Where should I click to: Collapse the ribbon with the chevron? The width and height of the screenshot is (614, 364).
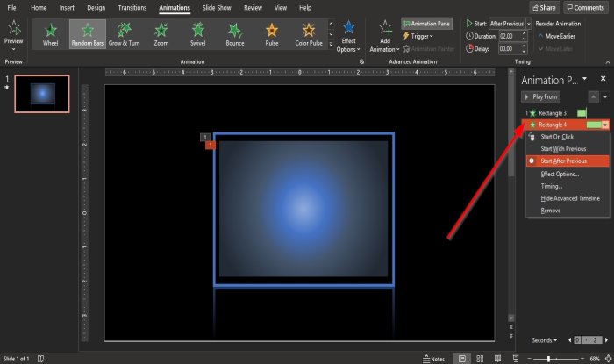(x=607, y=62)
